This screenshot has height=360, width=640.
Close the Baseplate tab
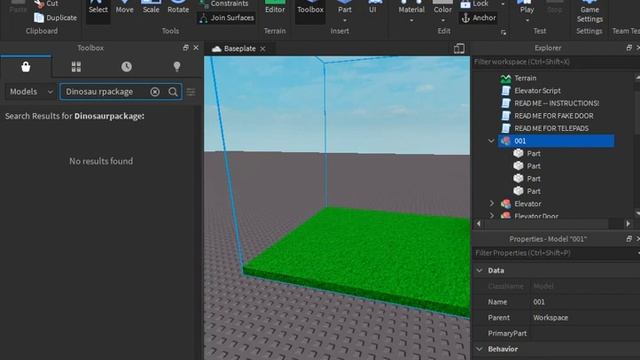[263, 49]
